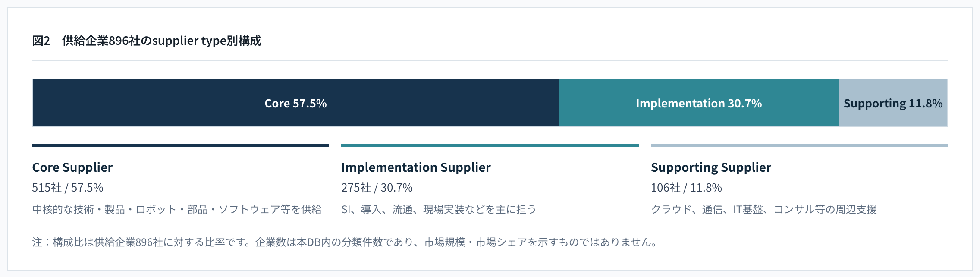Image resolution: width=980 pixels, height=277 pixels.
Task: Select the Core Supplier heading
Action: 72,167
